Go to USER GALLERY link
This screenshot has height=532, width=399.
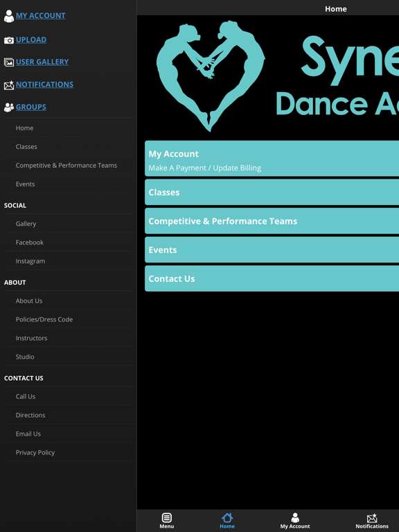click(x=42, y=62)
